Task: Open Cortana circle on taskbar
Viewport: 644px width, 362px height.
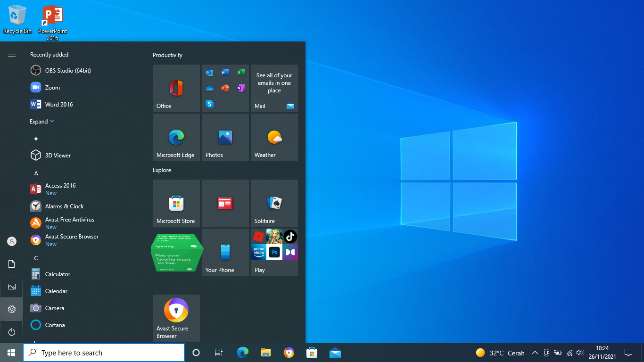Action: pyautogui.click(x=196, y=353)
